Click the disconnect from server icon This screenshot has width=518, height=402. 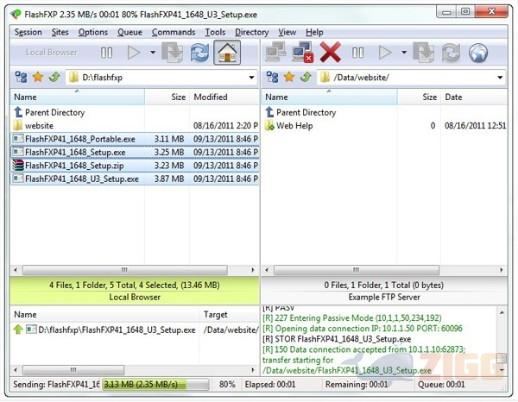[x=303, y=52]
